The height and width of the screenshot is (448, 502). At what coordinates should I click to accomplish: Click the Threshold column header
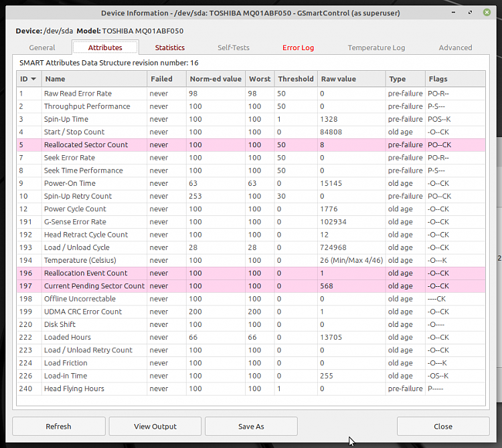point(295,79)
